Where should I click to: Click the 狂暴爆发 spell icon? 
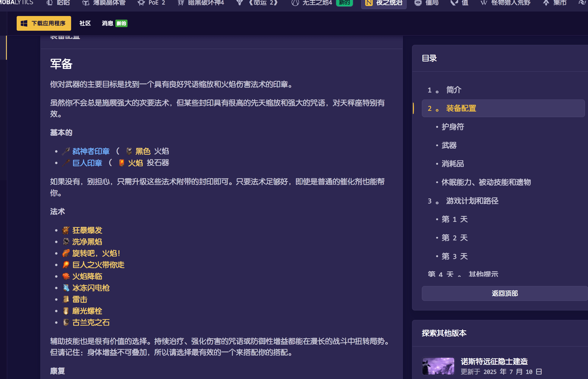tap(66, 230)
